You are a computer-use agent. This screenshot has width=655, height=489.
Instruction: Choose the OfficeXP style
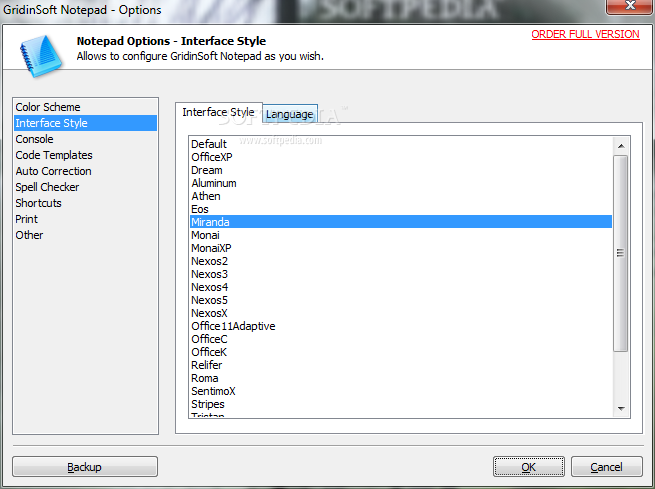pos(401,157)
